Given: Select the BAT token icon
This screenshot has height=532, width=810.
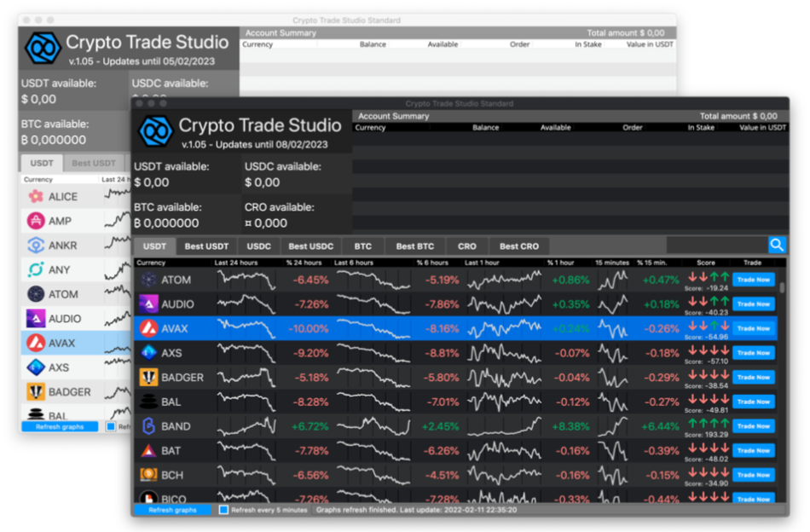Looking at the screenshot, I should [147, 450].
